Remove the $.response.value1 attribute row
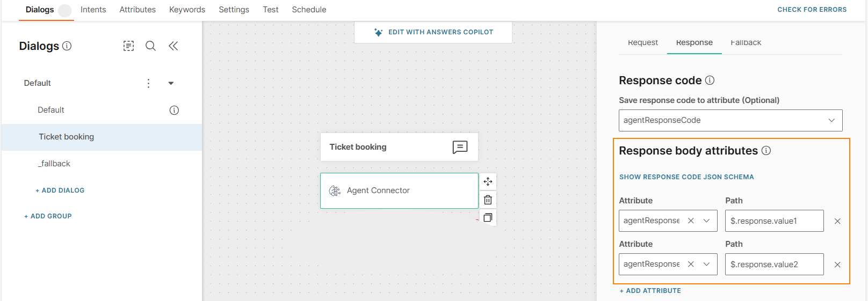 tap(837, 221)
